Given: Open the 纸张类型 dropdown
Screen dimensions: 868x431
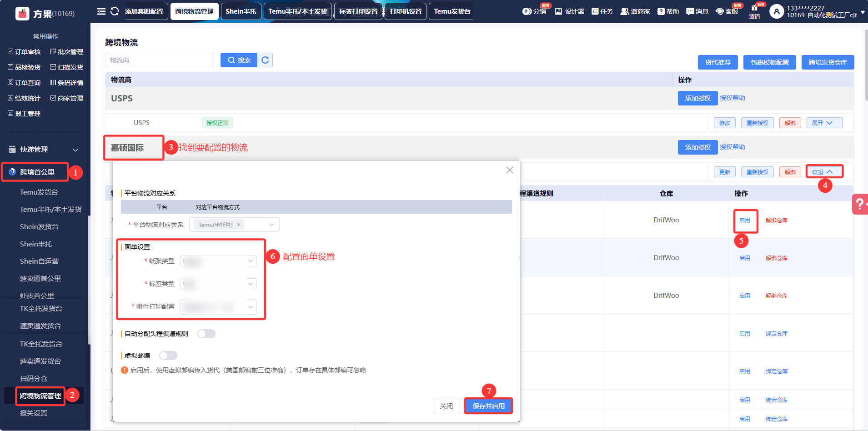Looking at the screenshot, I should 218,261.
